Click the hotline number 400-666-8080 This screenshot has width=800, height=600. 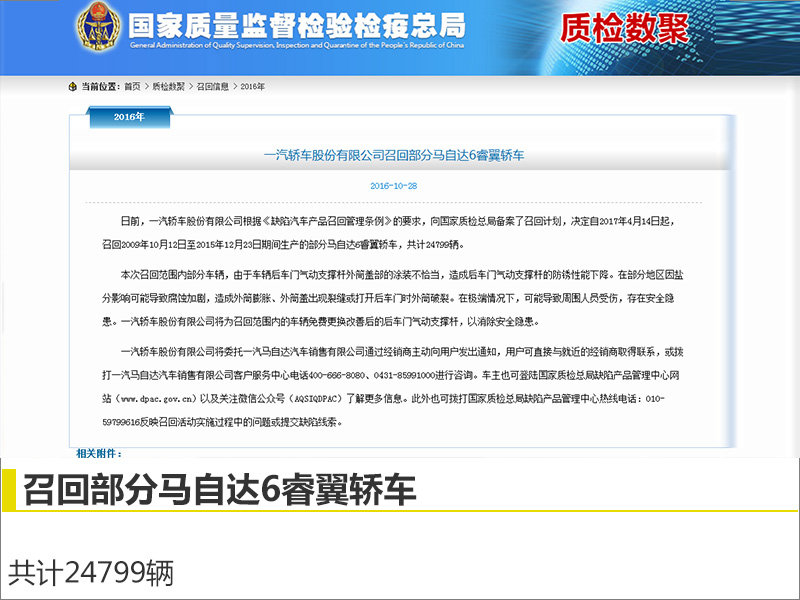point(337,376)
